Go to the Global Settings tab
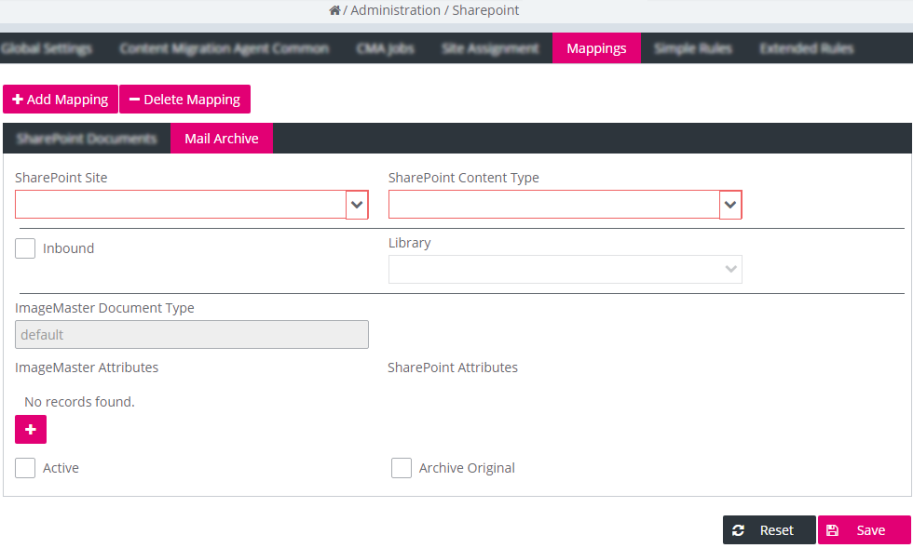 [x=46, y=48]
